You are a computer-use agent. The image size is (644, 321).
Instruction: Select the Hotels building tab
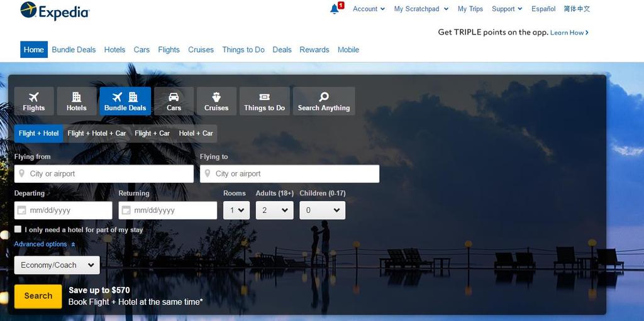[76, 101]
